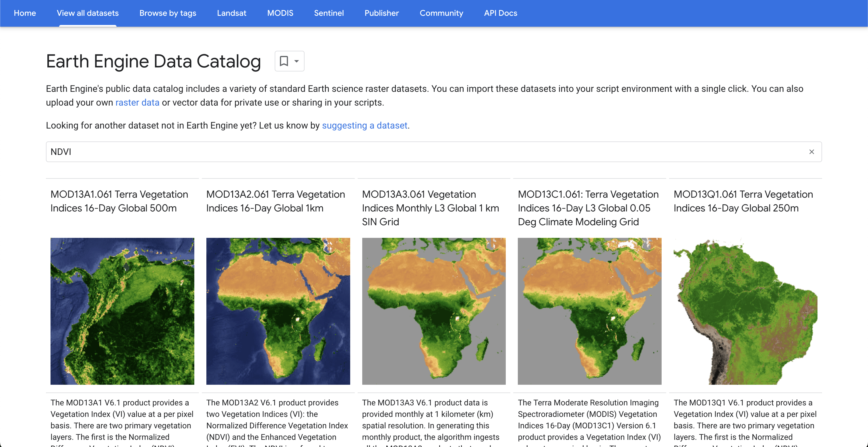The image size is (868, 447).
Task: Click the suggesting a dataset link
Action: (x=365, y=125)
